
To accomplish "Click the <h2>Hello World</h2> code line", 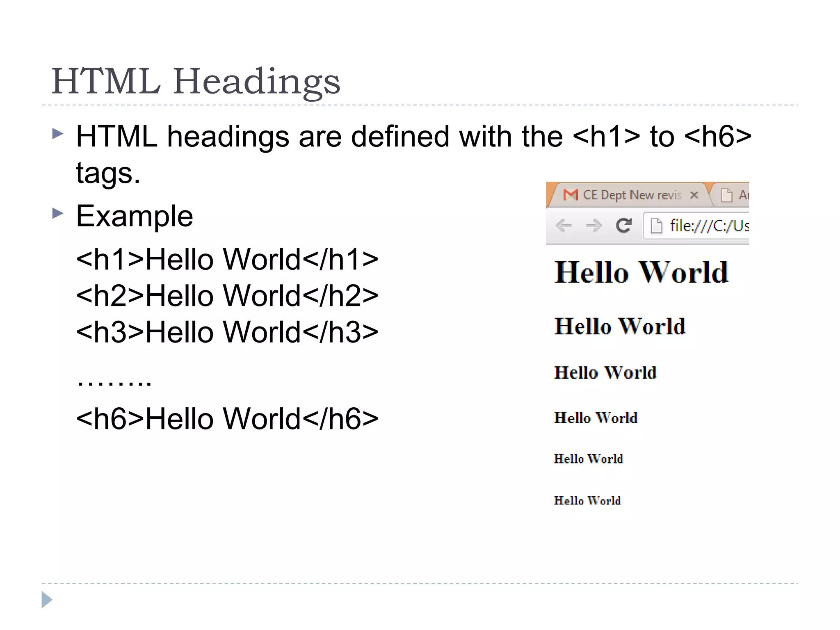I will coord(227,296).
